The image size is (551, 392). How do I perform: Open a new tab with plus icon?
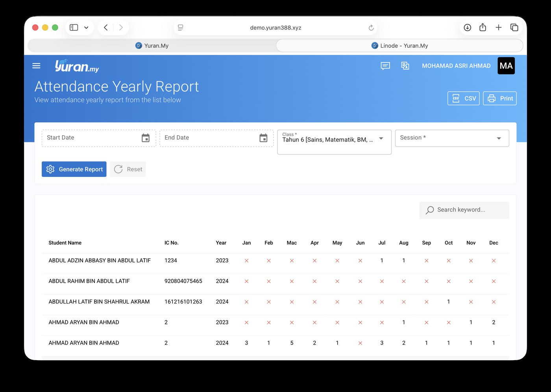click(x=499, y=28)
